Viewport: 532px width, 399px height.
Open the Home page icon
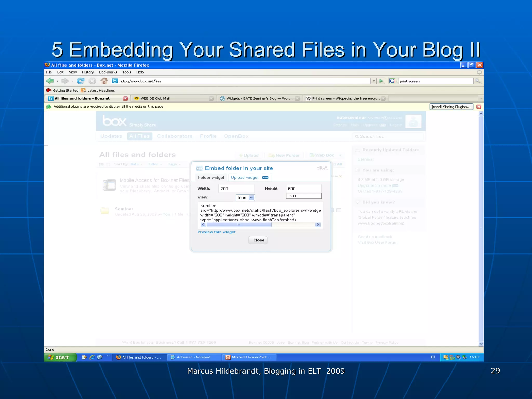pos(104,81)
